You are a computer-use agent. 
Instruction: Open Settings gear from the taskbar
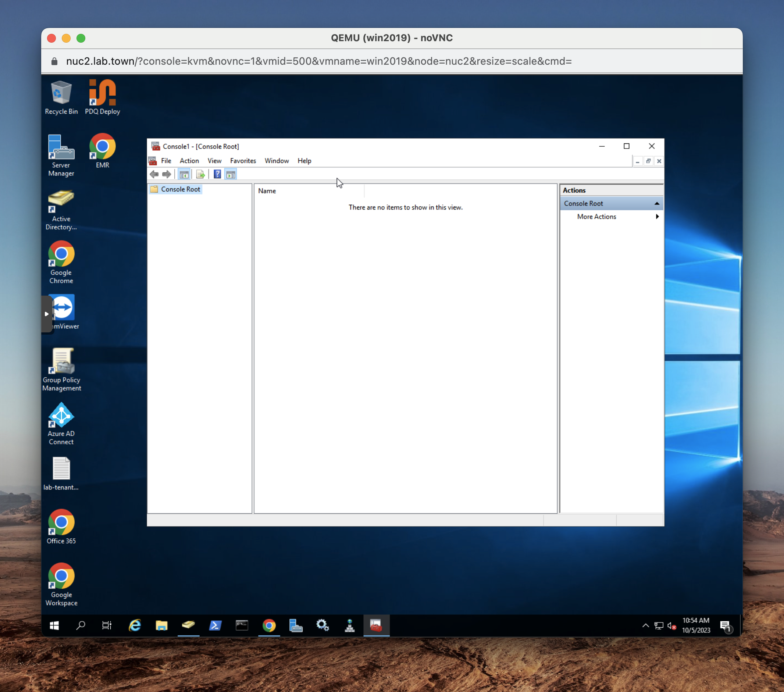tap(322, 626)
